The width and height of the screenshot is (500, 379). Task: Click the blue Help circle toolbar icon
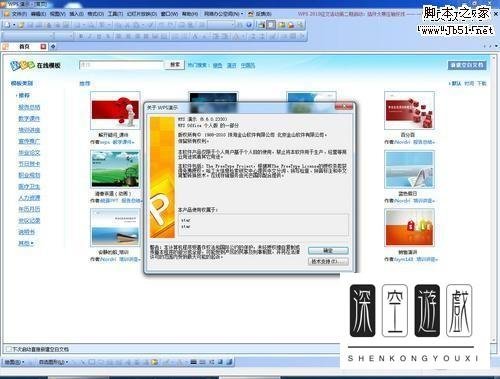click(x=249, y=25)
